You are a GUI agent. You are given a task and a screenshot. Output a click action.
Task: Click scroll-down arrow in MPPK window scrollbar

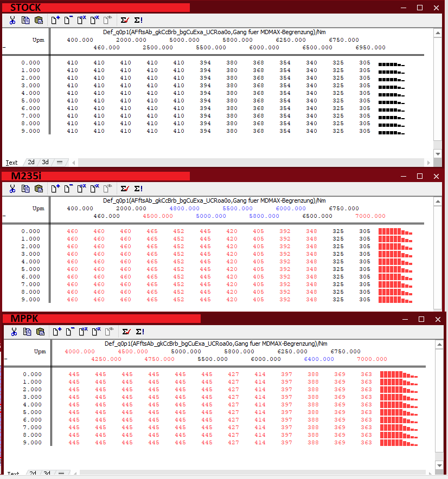pos(439,465)
